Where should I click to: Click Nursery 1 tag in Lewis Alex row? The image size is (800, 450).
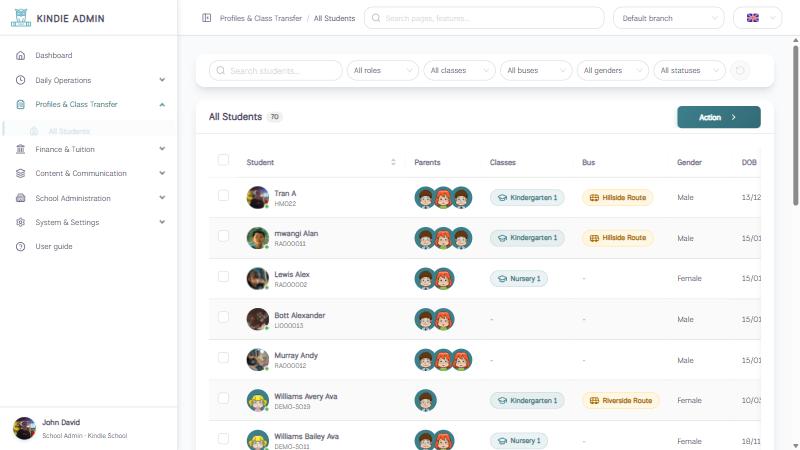[518, 279]
